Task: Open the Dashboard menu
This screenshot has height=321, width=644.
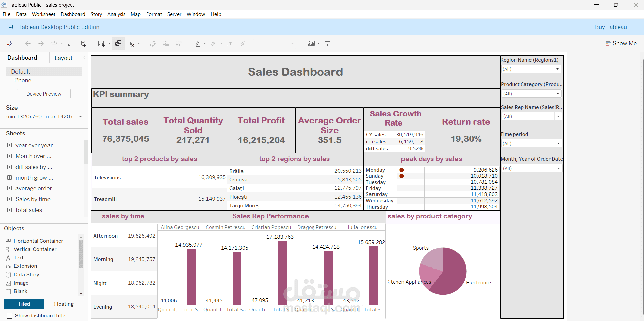Action: (x=73, y=14)
